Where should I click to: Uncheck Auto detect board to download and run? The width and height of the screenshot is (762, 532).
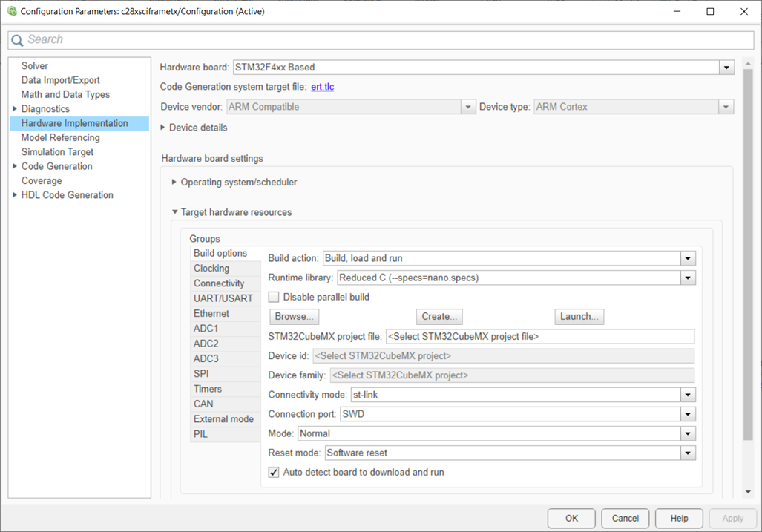[274, 472]
